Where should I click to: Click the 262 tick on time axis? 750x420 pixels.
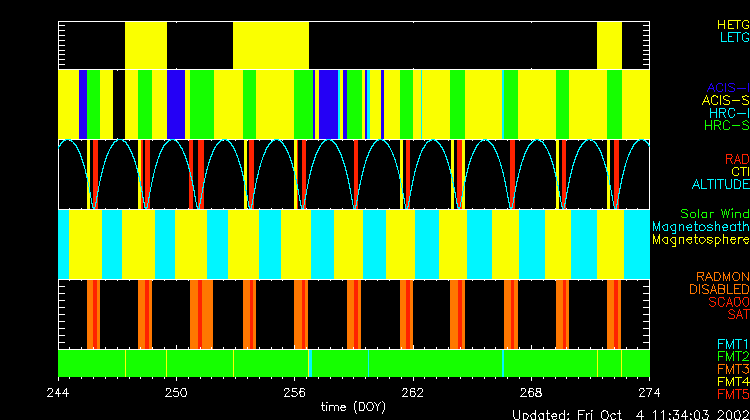point(412,392)
